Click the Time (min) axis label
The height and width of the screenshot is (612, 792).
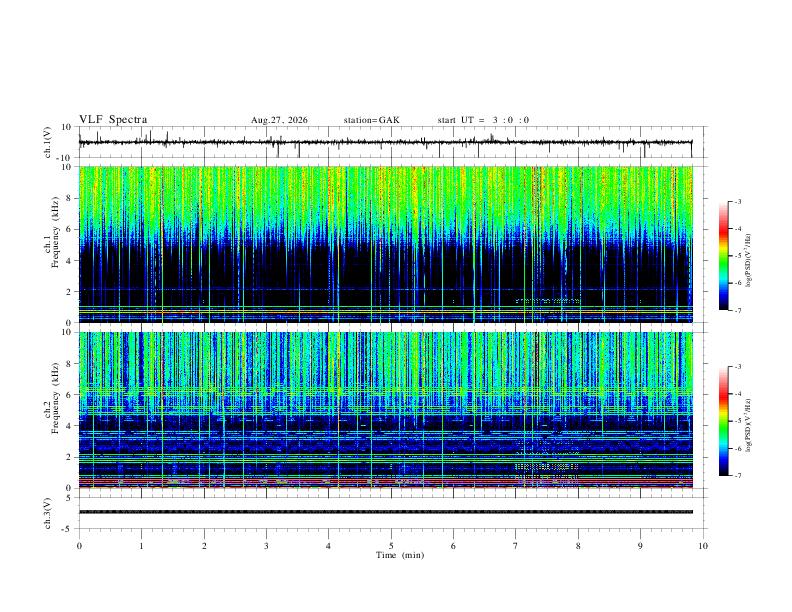coord(400,555)
